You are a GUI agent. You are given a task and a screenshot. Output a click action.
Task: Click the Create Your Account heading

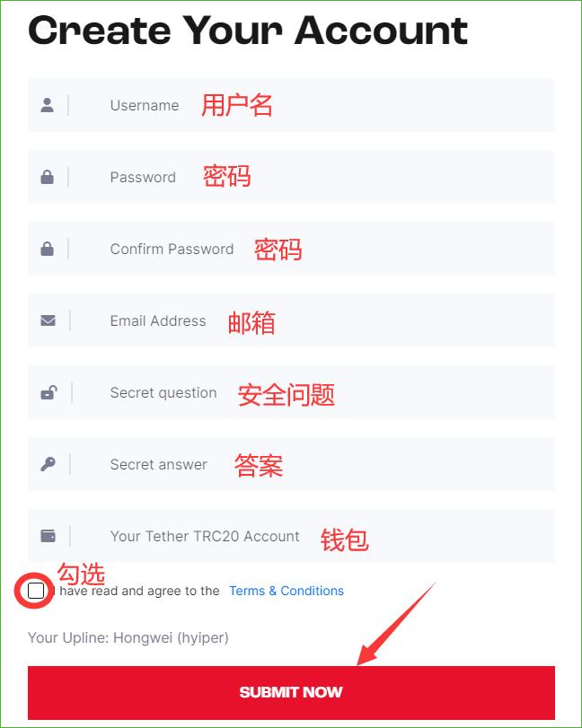[x=248, y=31]
